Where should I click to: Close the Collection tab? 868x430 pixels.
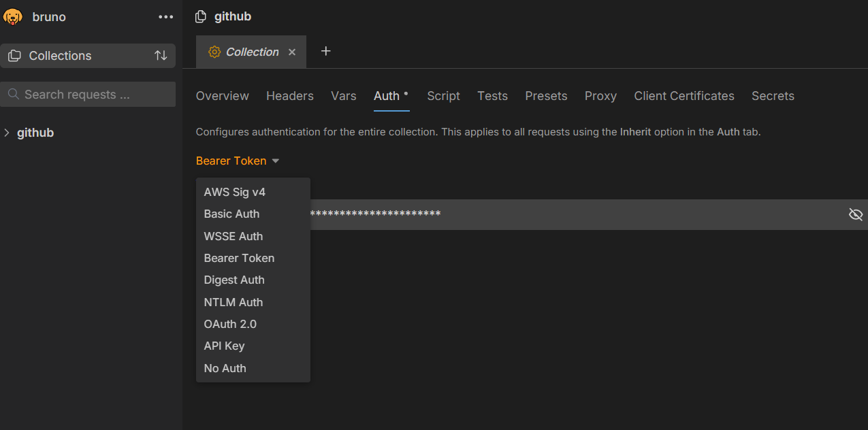click(x=292, y=52)
